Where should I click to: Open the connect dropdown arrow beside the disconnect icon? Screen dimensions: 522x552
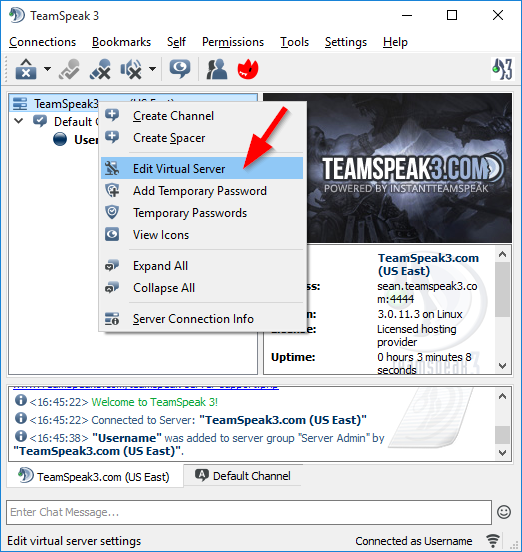click(x=47, y=69)
